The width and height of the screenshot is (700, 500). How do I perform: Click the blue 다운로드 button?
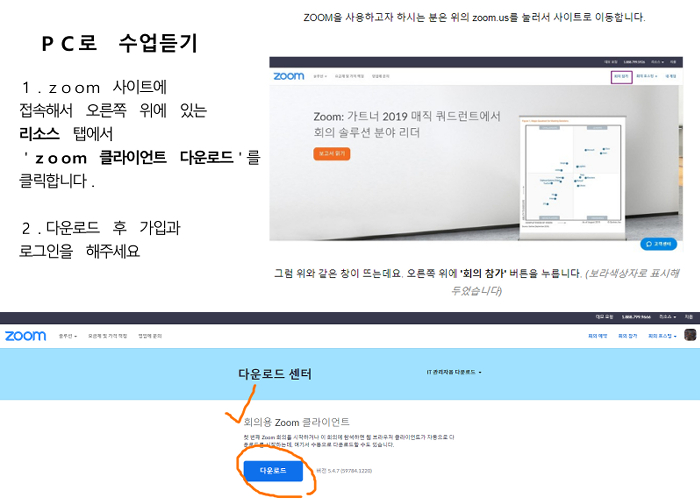pyautogui.click(x=273, y=471)
